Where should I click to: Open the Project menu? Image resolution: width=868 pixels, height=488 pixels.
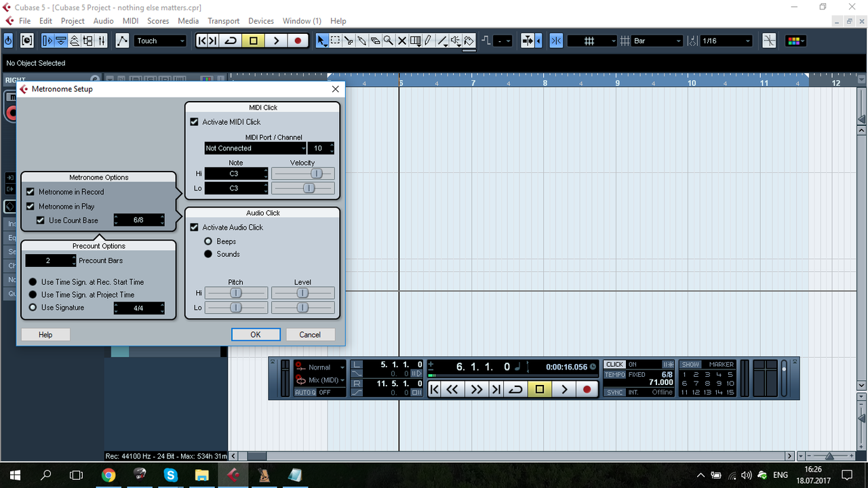click(x=73, y=21)
